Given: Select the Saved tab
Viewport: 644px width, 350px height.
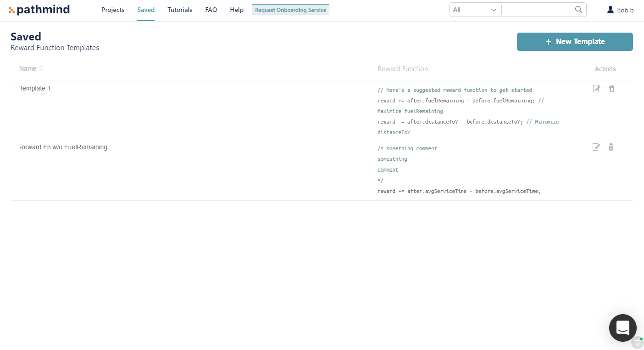Looking at the screenshot, I should (146, 10).
